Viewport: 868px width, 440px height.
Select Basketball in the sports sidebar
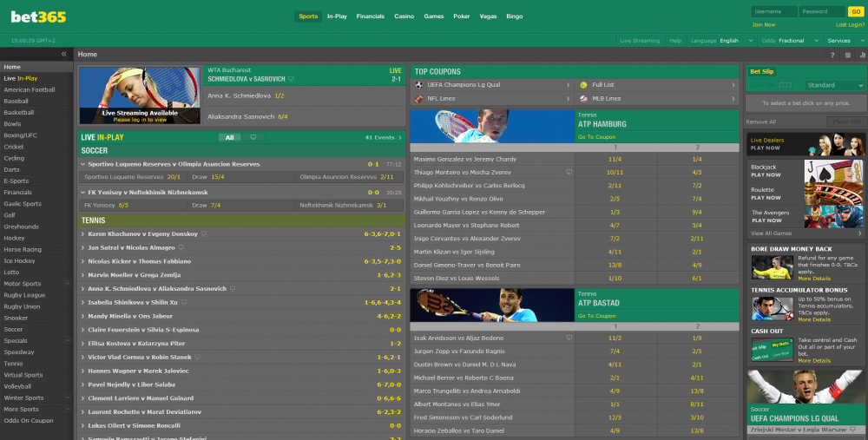pyautogui.click(x=19, y=112)
